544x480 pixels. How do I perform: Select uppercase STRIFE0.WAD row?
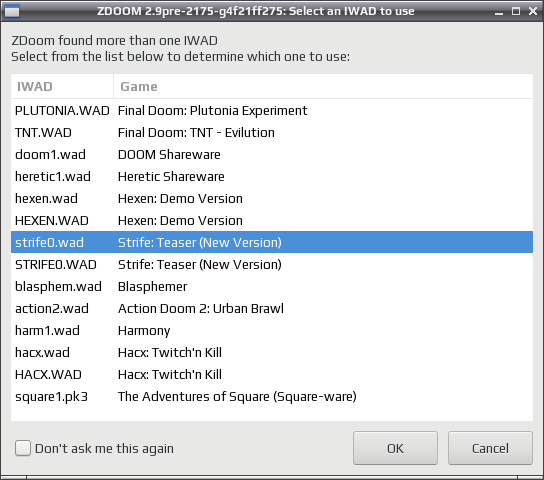coord(272,265)
